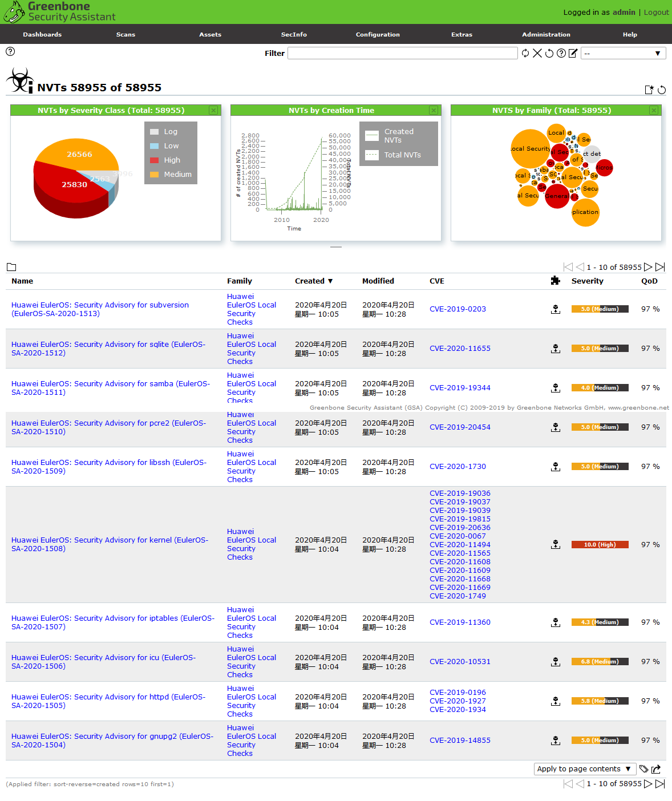Close the NVTs by Severity Class chart
The image size is (672, 801).
point(213,110)
